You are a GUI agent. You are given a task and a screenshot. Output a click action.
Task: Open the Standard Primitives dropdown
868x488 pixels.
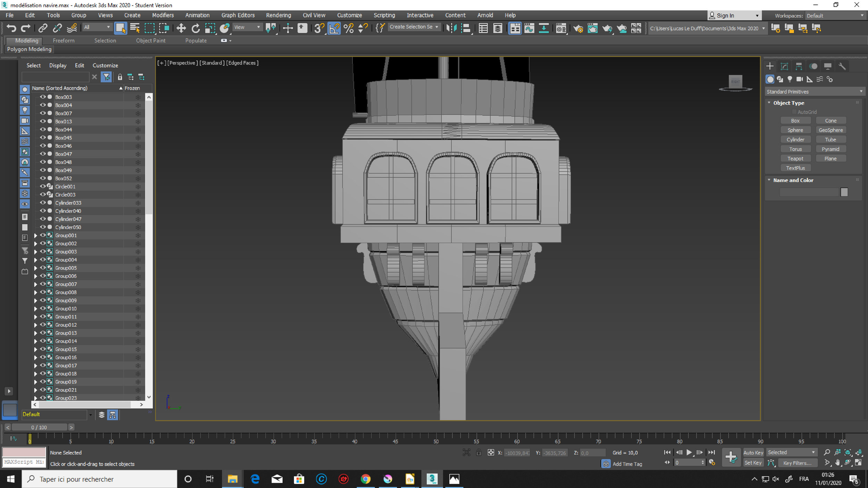814,92
